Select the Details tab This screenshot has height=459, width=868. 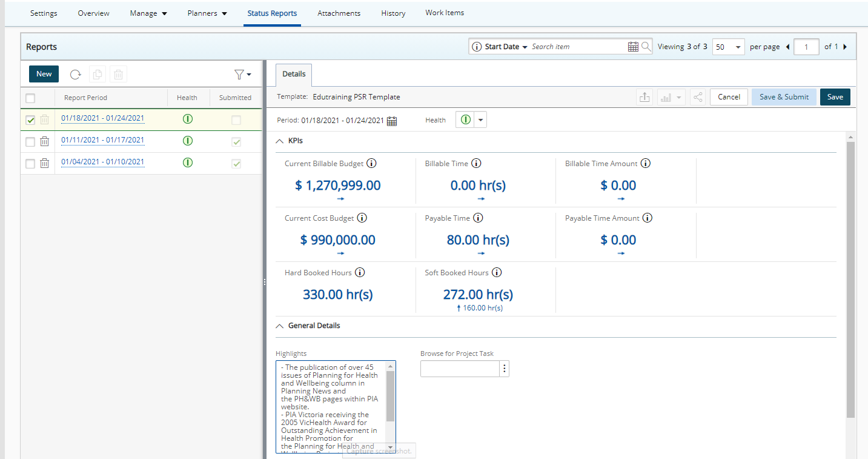pyautogui.click(x=294, y=74)
